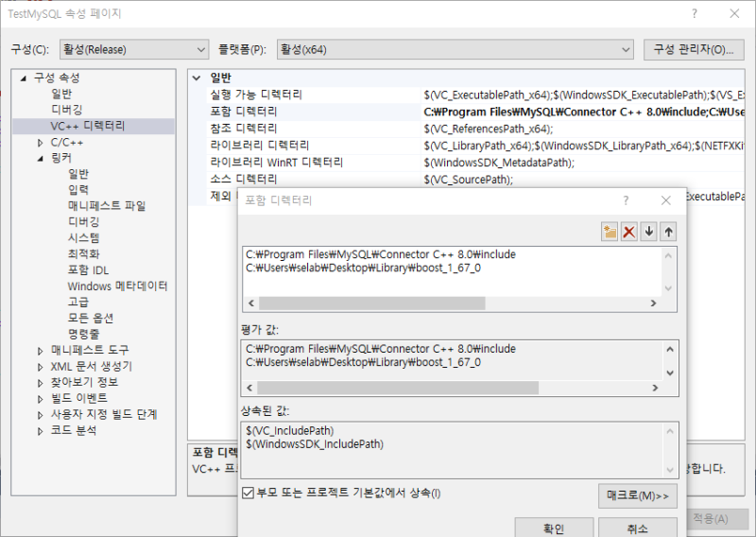Move the selected line up
This screenshot has height=537, width=756.
tap(668, 232)
